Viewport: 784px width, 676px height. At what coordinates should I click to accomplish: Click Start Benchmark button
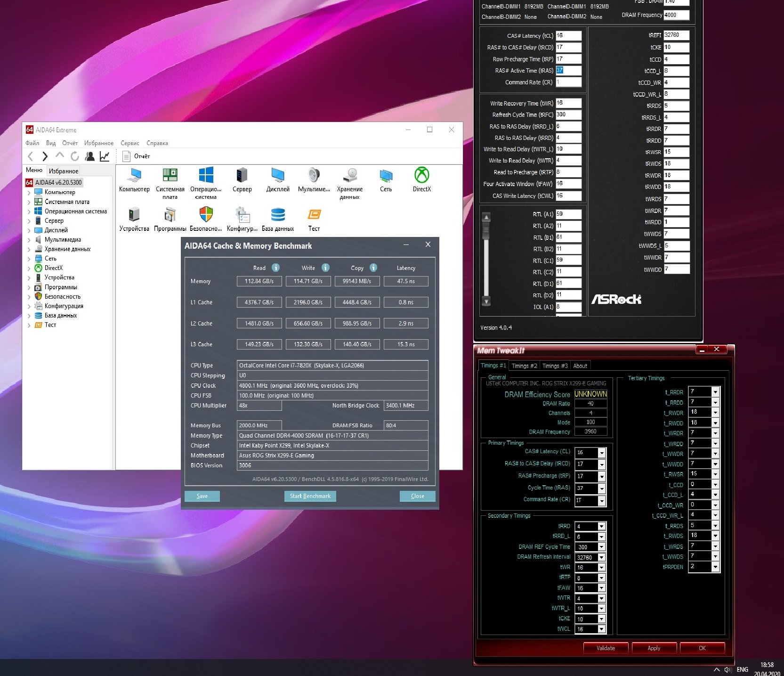pyautogui.click(x=310, y=496)
